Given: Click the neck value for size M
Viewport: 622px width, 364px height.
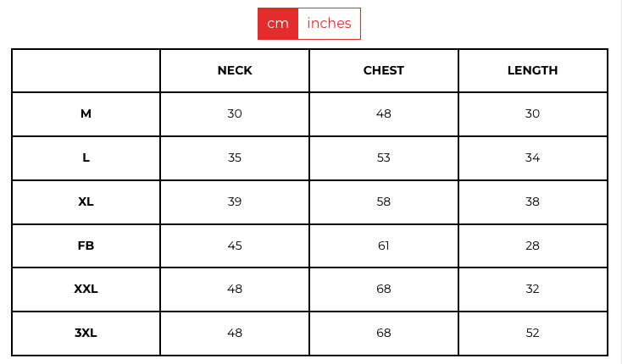Looking at the screenshot, I should tap(235, 113).
